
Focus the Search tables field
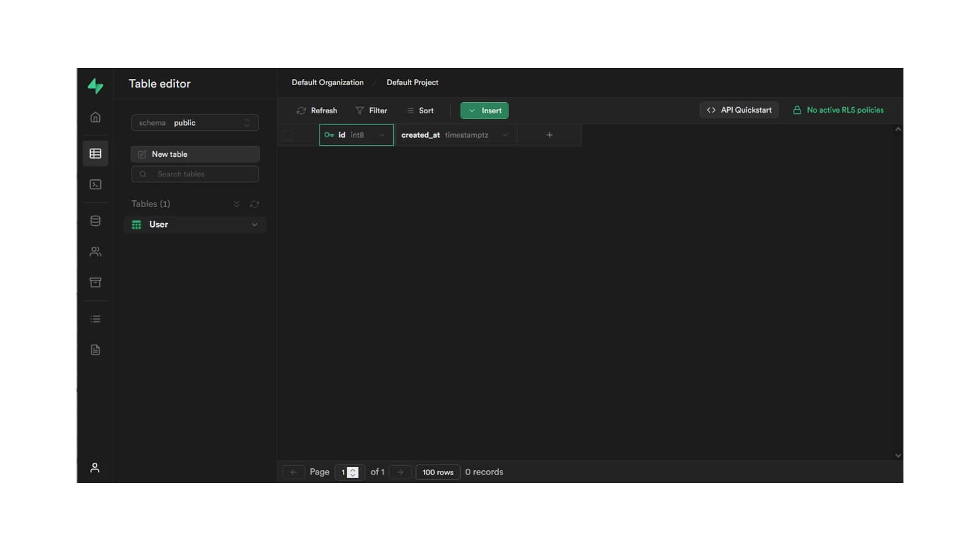[x=195, y=174]
